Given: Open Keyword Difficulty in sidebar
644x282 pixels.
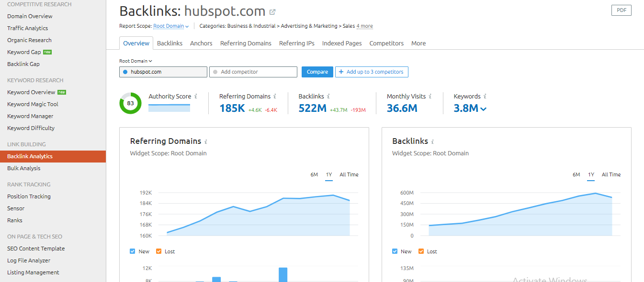Looking at the screenshot, I should pyautogui.click(x=31, y=128).
